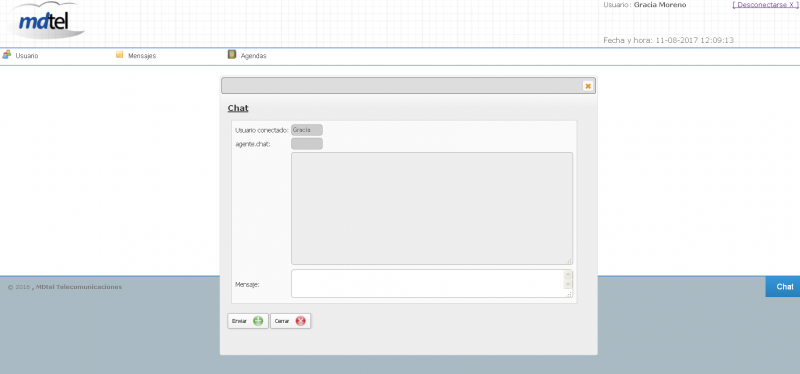The image size is (800, 374).
Task: Click the blue Chat button
Action: coord(783,287)
